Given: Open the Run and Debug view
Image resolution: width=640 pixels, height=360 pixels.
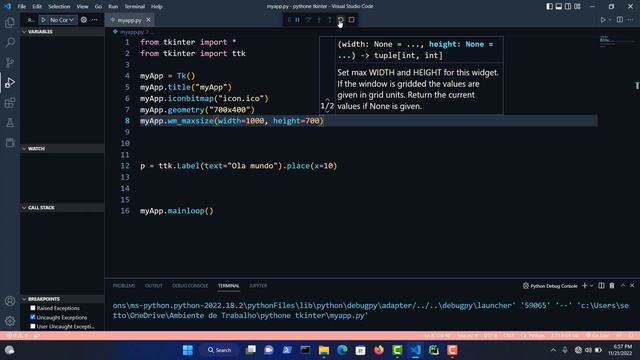Looking at the screenshot, I should click(10, 82).
